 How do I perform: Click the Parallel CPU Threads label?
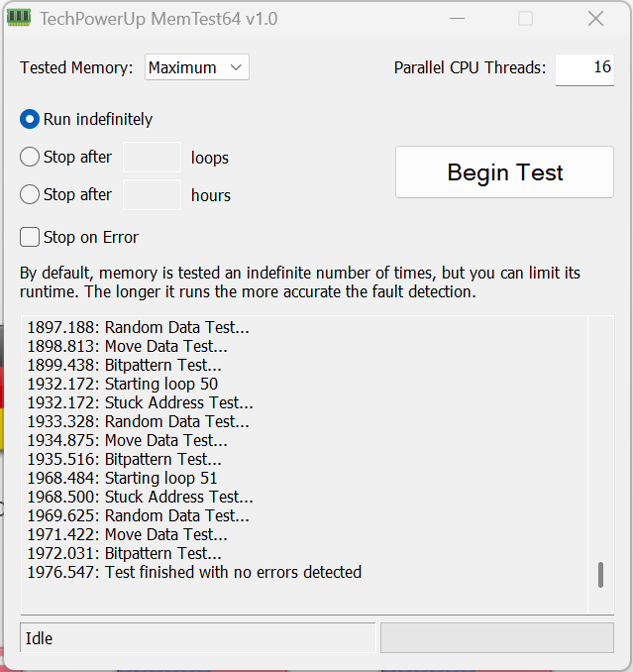point(470,68)
